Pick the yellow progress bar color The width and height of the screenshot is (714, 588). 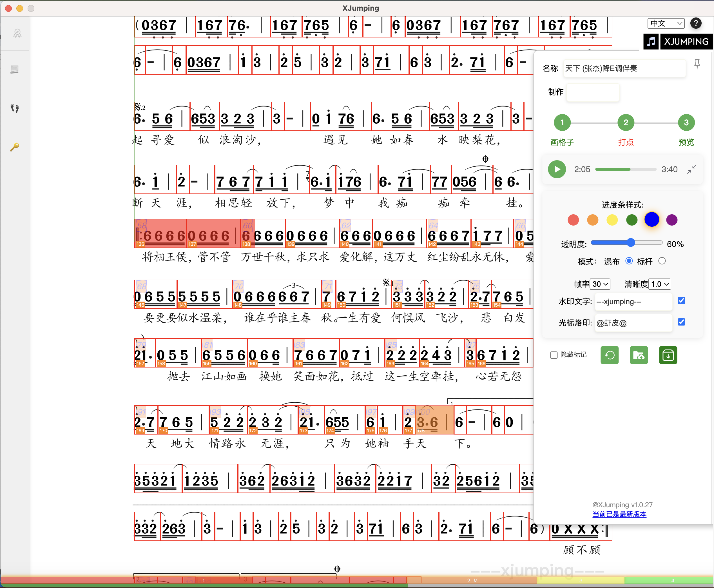[x=612, y=220]
